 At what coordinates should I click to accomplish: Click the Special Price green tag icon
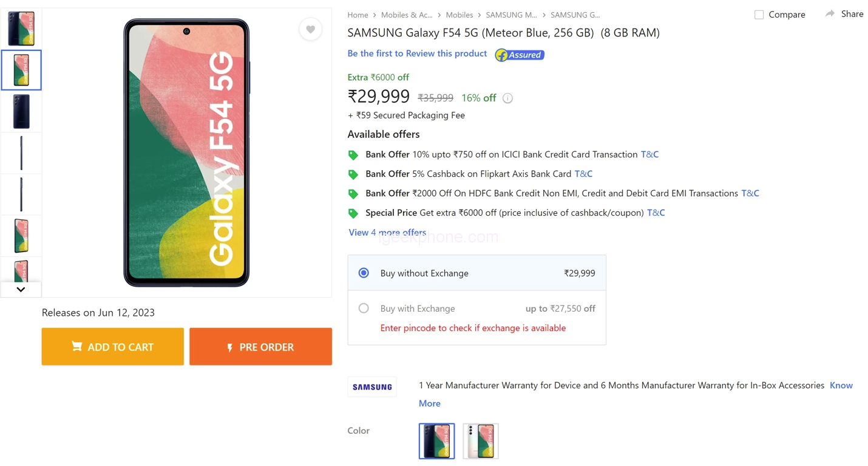tap(353, 213)
